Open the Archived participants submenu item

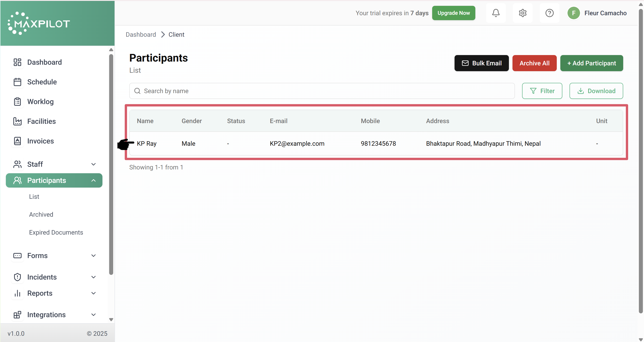tap(41, 214)
